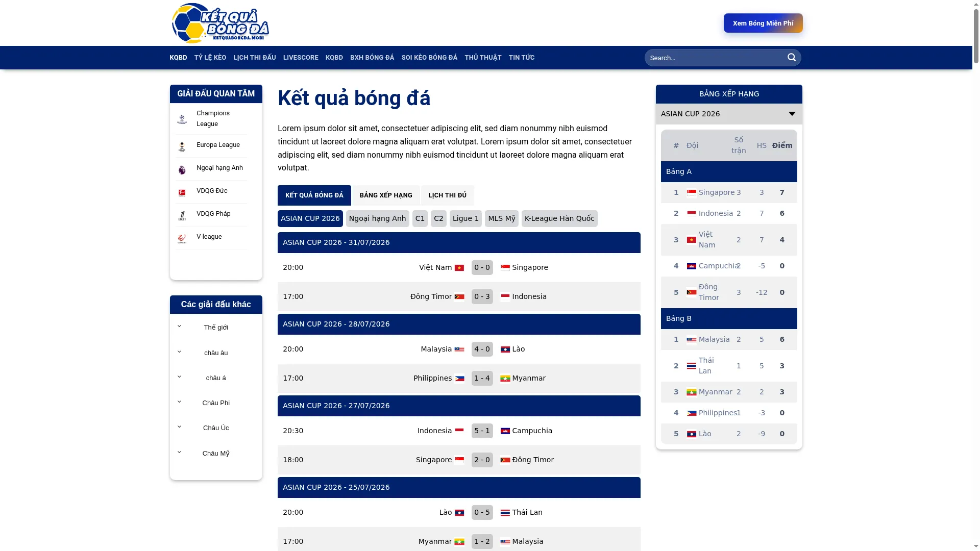The height and width of the screenshot is (551, 980).
Task: Switch to the LỊCH THI ĐẤU tab
Action: (448, 195)
